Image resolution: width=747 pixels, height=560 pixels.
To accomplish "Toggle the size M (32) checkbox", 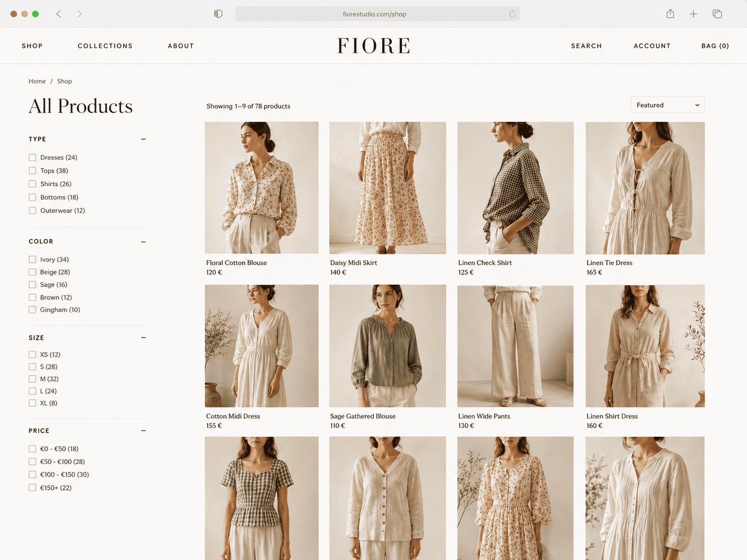I will (x=33, y=379).
